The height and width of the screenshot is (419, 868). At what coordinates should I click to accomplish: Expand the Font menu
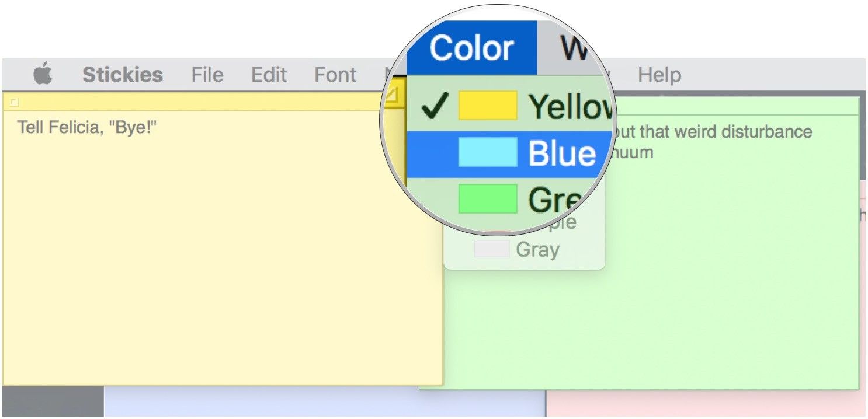(x=335, y=75)
